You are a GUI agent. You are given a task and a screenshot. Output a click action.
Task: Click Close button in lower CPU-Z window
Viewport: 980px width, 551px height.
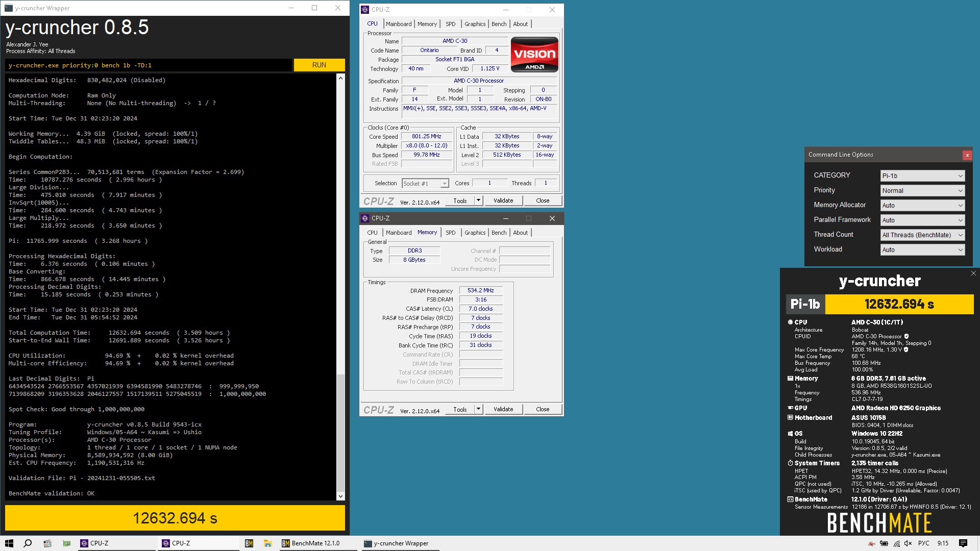(x=543, y=409)
